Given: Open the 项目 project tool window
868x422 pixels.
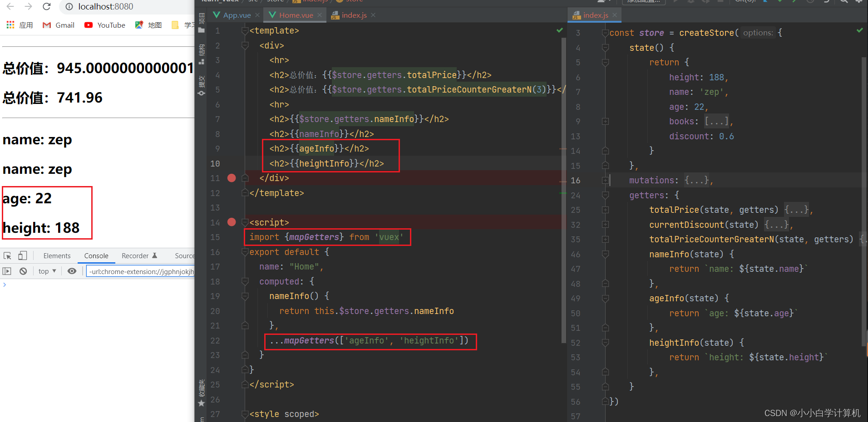Looking at the screenshot, I should click(202, 24).
